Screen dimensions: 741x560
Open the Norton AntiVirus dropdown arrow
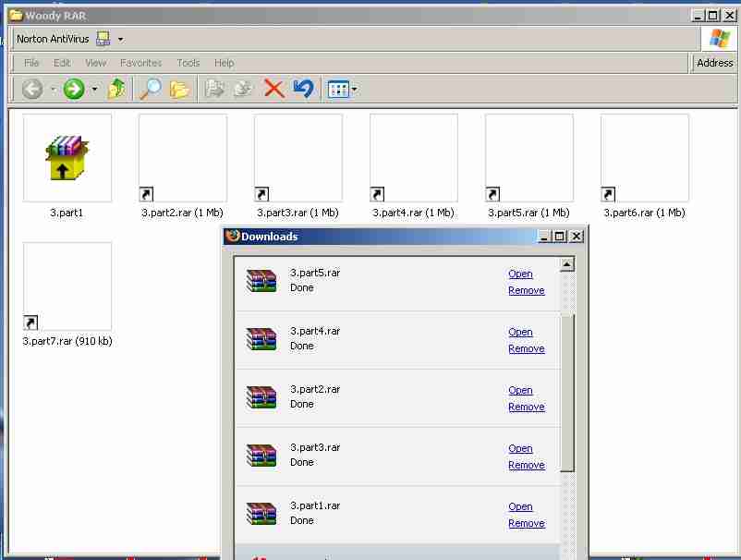click(120, 39)
